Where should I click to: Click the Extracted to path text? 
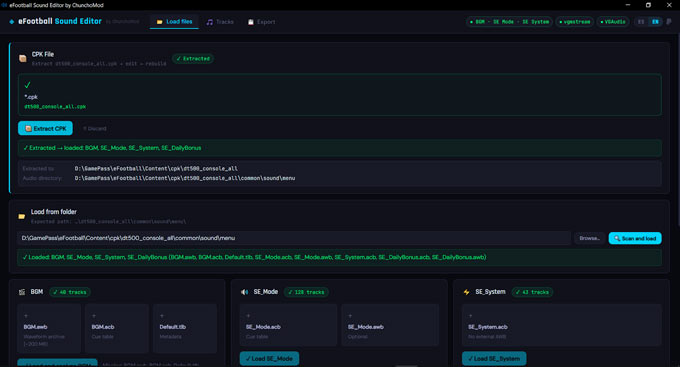156,168
